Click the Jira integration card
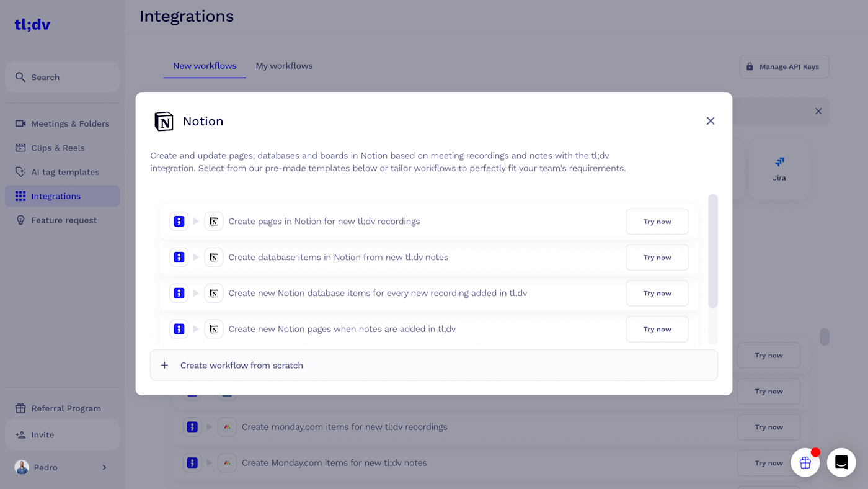This screenshot has height=489, width=868. 779,169
